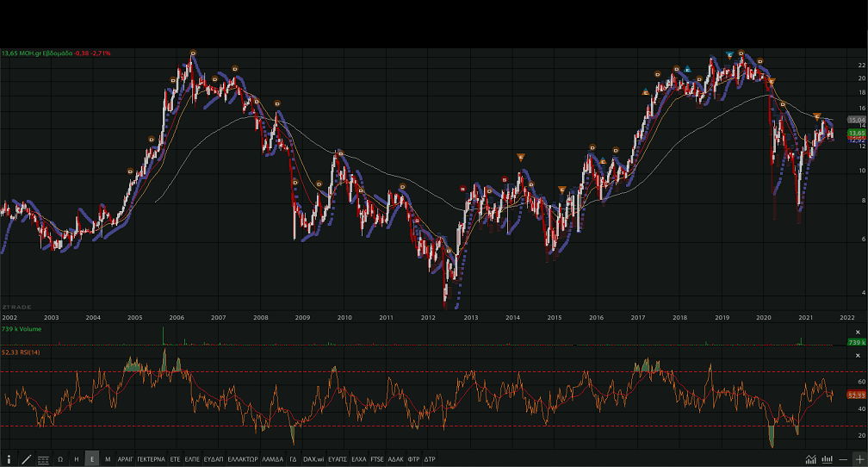Toggle the Ε (weekly) timeframe button

(x=92, y=459)
